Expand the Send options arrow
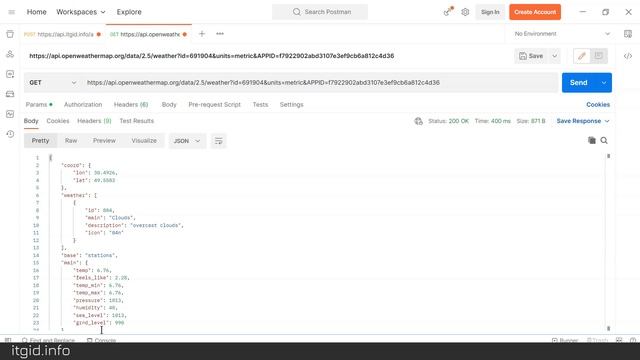Screen dimensions: 640x360 tap(604, 82)
